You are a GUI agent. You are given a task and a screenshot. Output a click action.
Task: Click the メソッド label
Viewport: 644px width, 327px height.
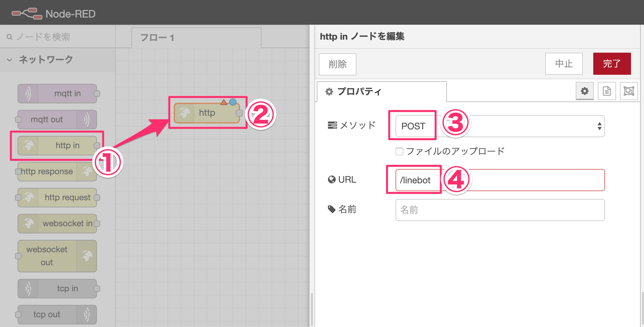pos(352,125)
